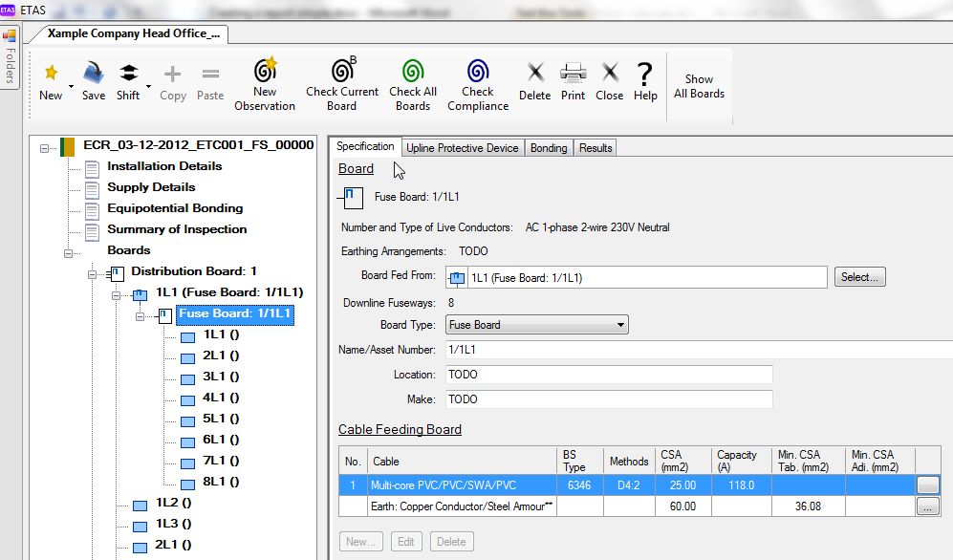The height and width of the screenshot is (560, 953).
Task: Switch to Upline Protective Device tab
Action: 462,147
